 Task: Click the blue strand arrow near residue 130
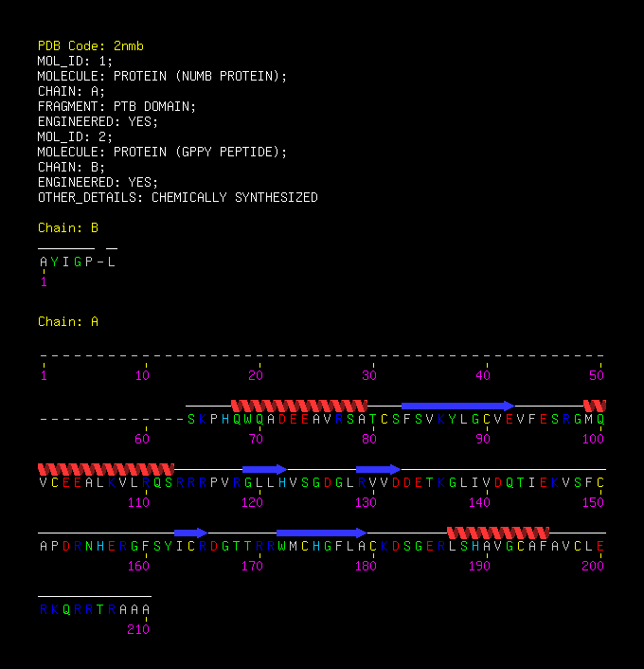379,469
